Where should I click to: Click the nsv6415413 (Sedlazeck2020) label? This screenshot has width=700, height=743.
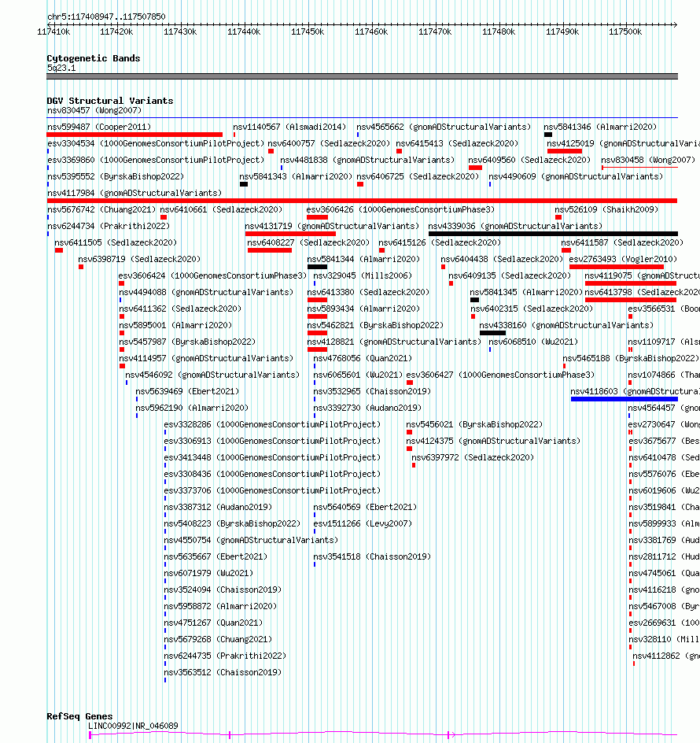[457, 143]
